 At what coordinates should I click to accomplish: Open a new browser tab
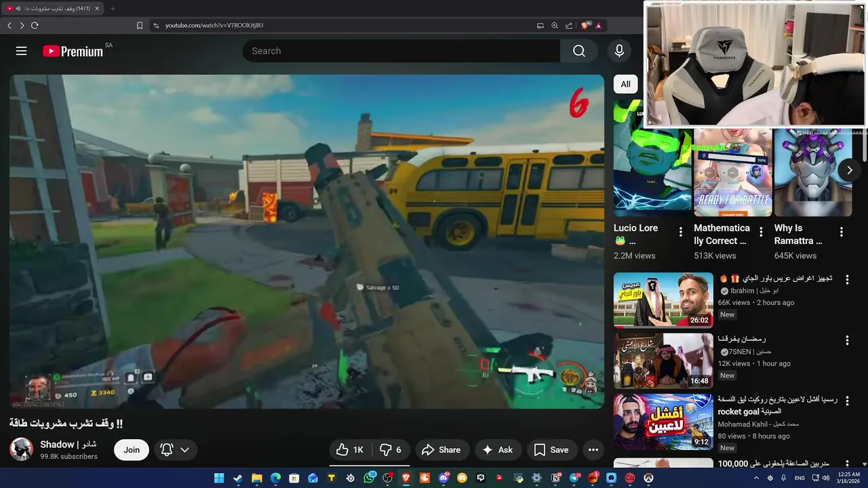coord(113,8)
